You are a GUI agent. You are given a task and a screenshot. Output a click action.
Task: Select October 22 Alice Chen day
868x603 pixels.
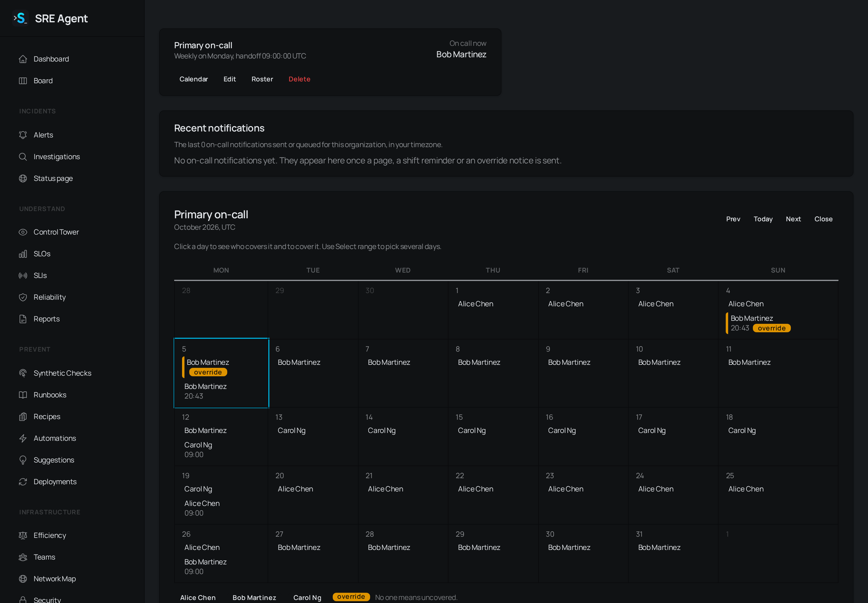click(x=493, y=495)
